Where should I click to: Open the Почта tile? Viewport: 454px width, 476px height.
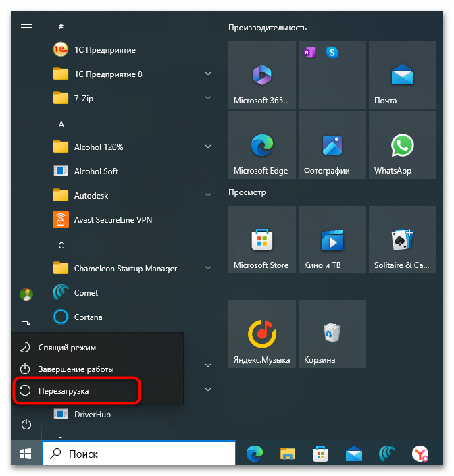(403, 75)
